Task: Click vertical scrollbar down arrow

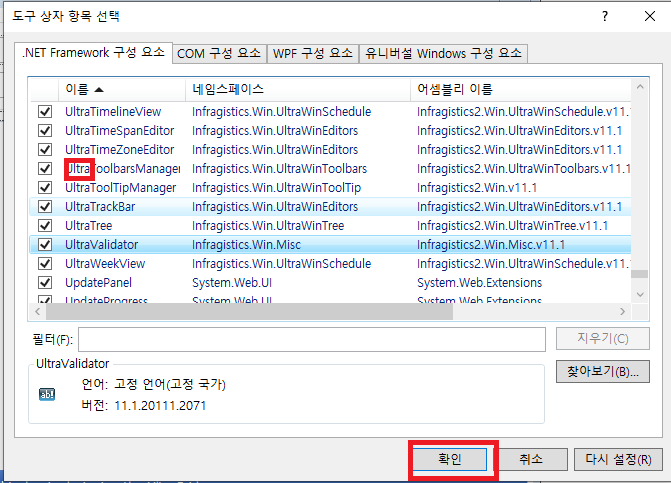Action: [x=640, y=294]
